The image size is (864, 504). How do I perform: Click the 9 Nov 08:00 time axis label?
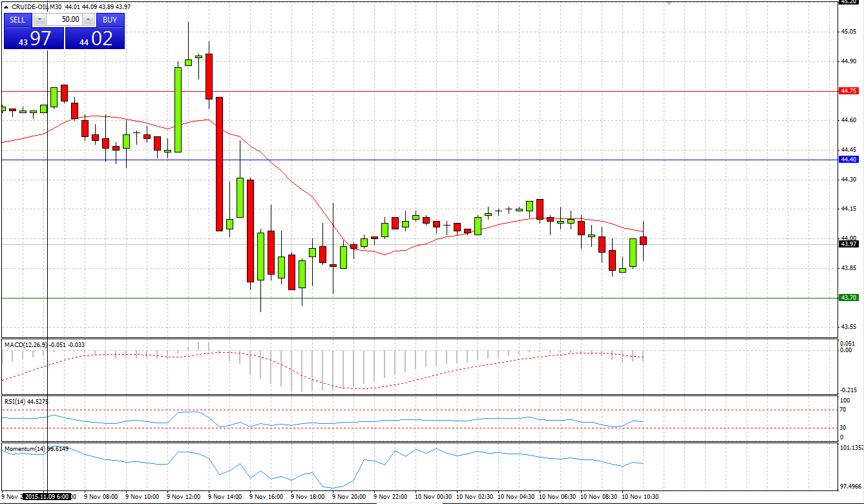click(x=101, y=497)
